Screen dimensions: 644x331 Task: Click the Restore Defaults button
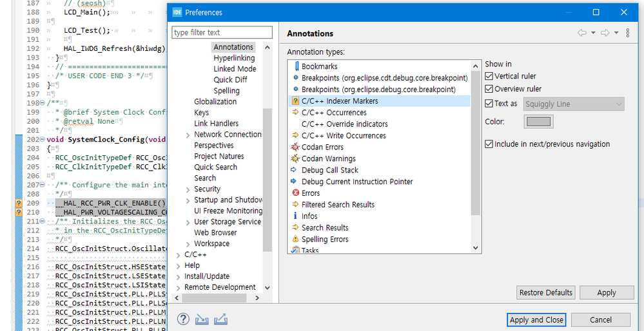[545, 293]
